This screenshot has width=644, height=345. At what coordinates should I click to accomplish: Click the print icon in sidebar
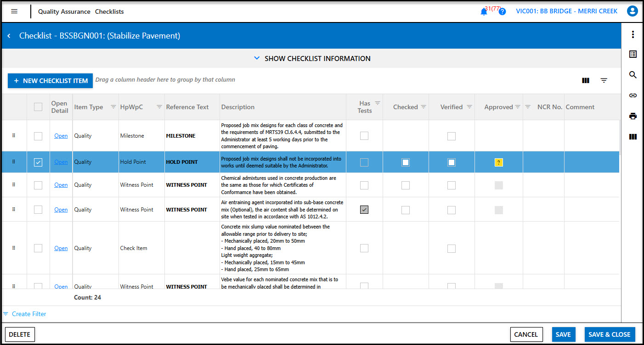pos(633,116)
